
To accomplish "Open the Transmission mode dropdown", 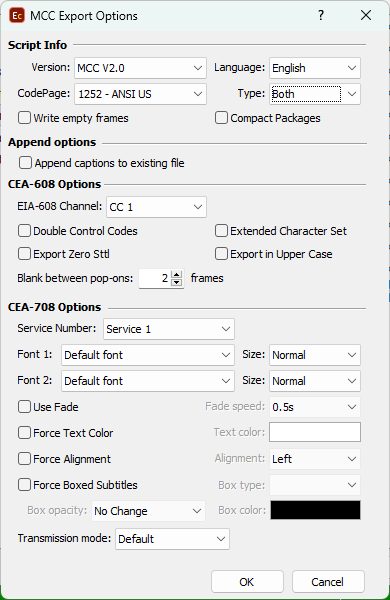I will coord(172,539).
